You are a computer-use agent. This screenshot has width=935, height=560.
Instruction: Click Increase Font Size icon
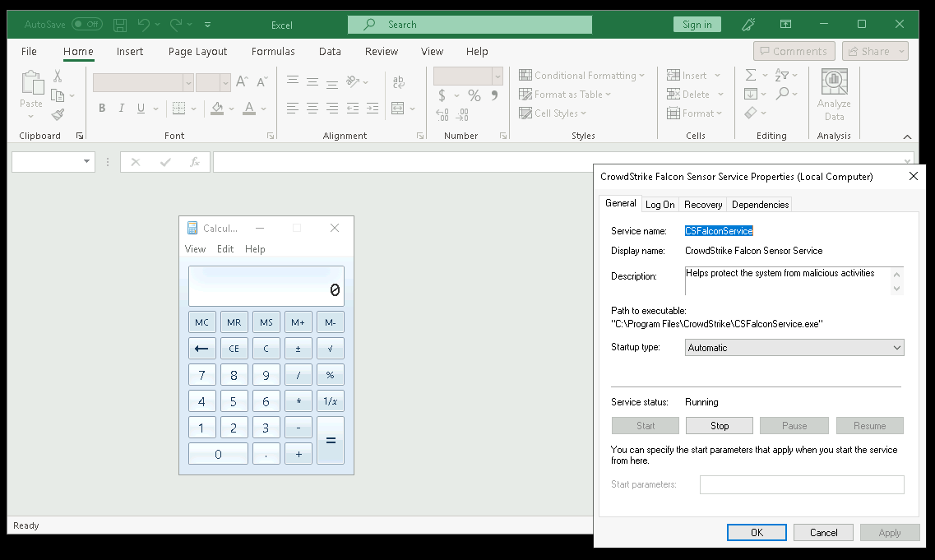[242, 81]
